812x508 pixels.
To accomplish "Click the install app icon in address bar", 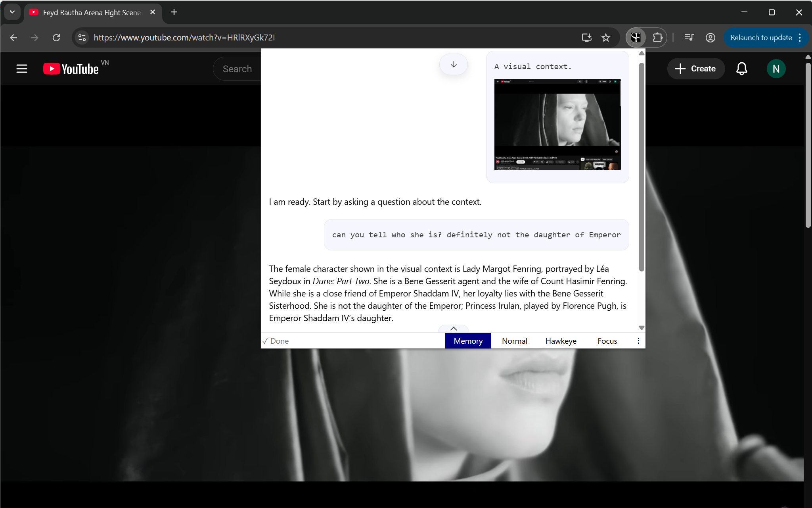I will pyautogui.click(x=586, y=38).
